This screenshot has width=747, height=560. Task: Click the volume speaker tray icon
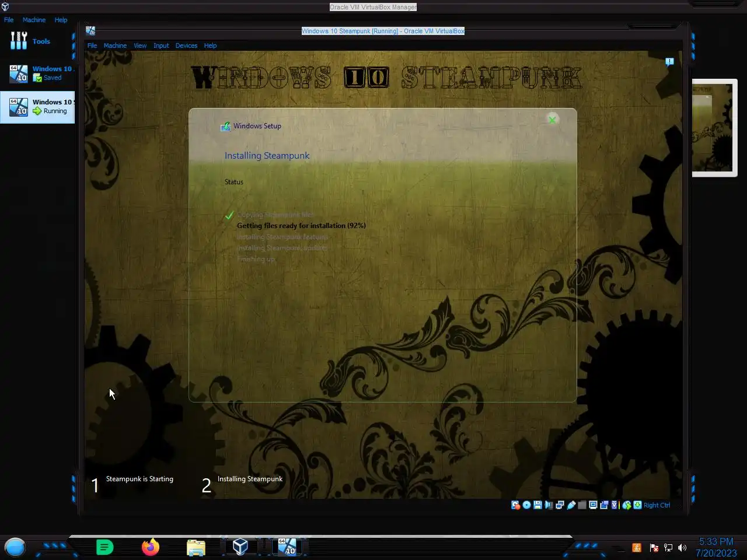(682, 548)
